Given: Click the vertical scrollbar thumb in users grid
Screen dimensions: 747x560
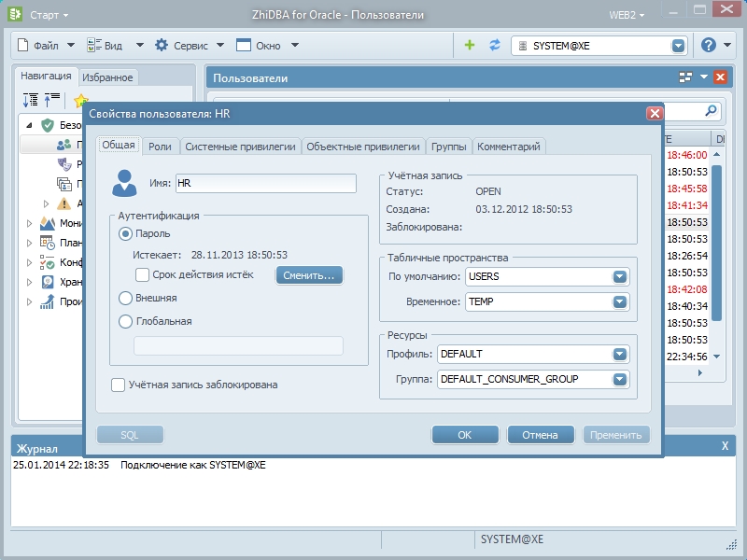Looking at the screenshot, I should point(716,243).
